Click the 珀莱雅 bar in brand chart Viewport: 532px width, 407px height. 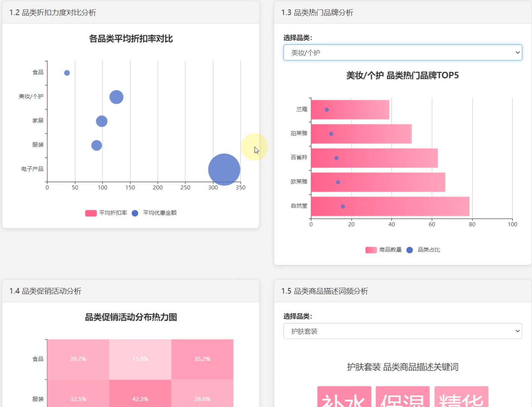coord(361,134)
